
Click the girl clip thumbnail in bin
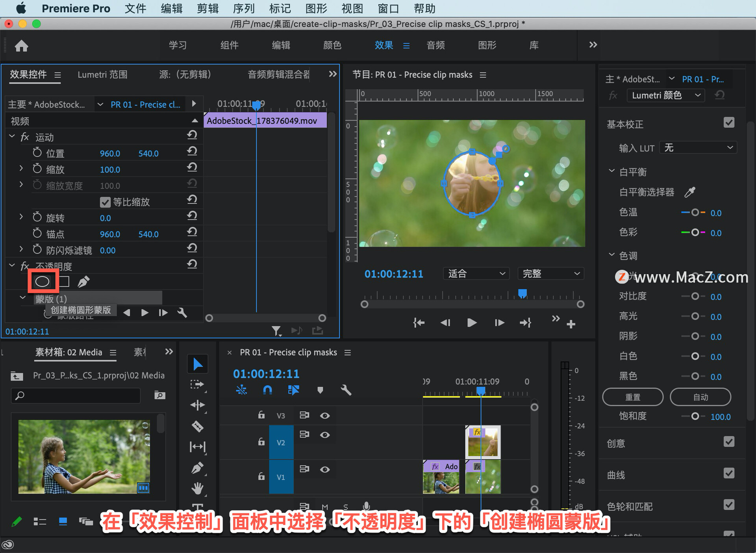84,457
